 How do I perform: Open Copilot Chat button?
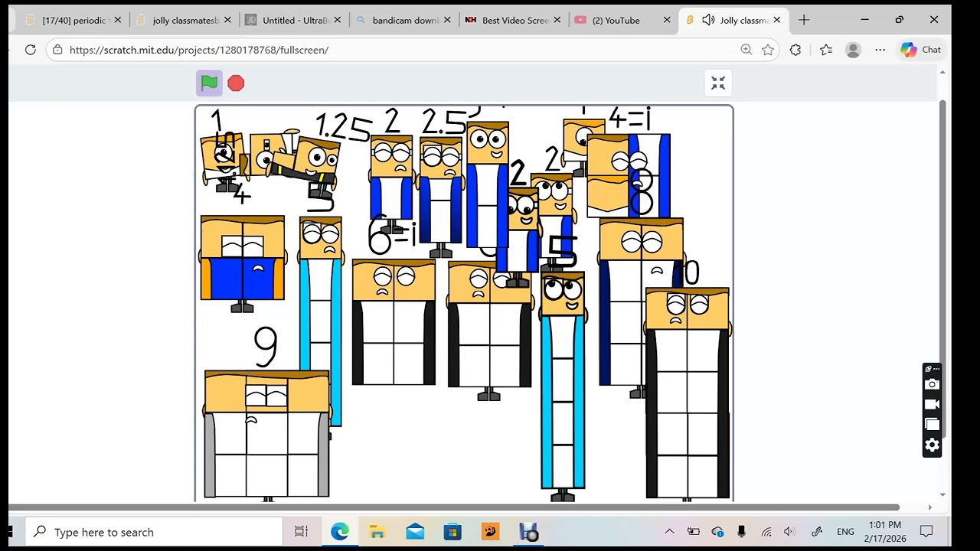pyautogui.click(x=921, y=50)
